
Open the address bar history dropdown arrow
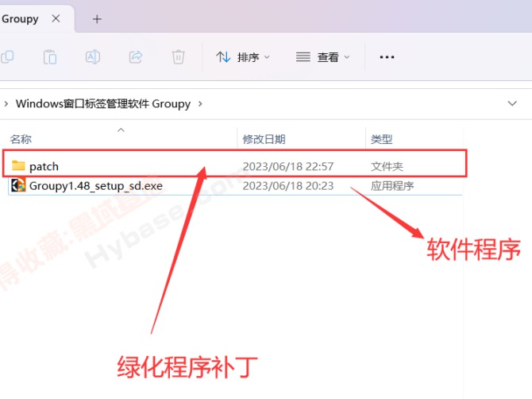(512, 103)
